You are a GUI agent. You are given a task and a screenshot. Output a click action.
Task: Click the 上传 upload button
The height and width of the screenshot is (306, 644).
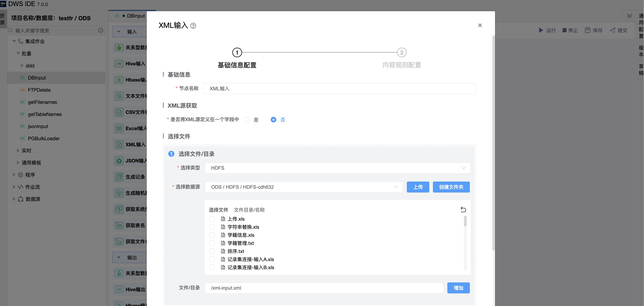coord(418,187)
